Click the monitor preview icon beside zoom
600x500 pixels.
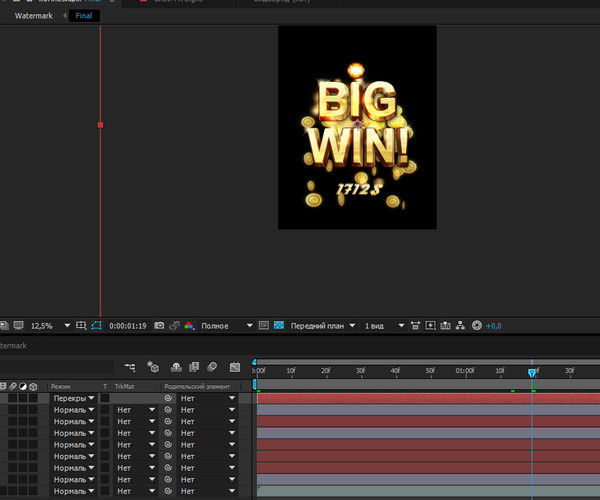click(18, 326)
